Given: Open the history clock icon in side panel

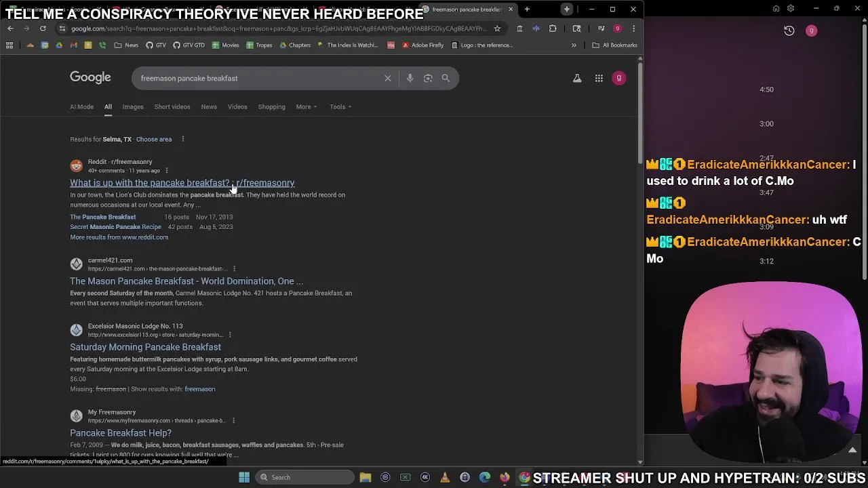Looking at the screenshot, I should click(789, 30).
